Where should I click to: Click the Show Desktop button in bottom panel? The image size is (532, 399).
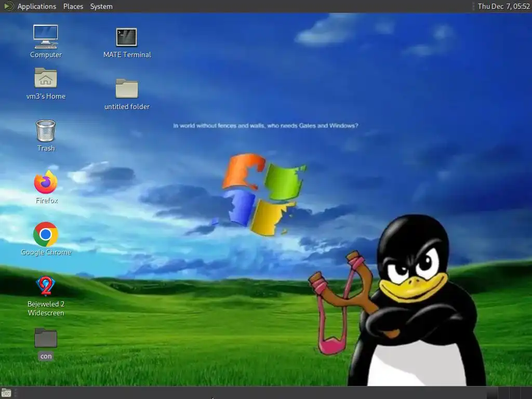pyautogui.click(x=6, y=393)
